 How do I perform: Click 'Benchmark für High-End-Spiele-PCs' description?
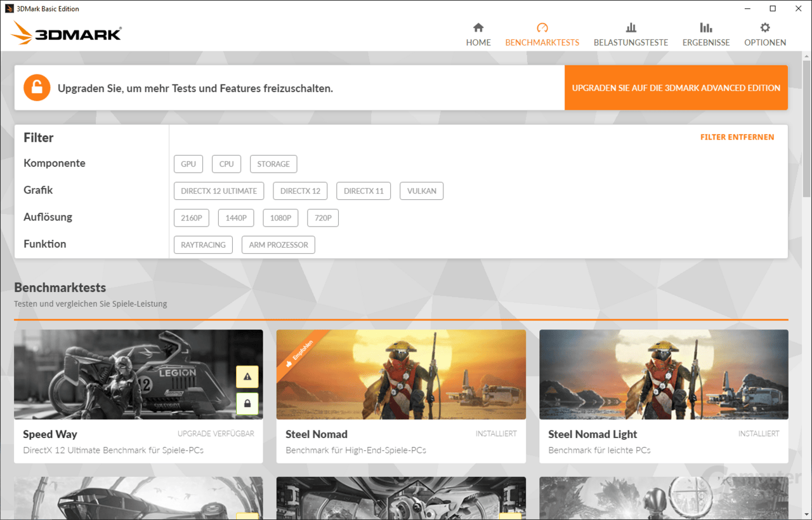pyautogui.click(x=356, y=450)
